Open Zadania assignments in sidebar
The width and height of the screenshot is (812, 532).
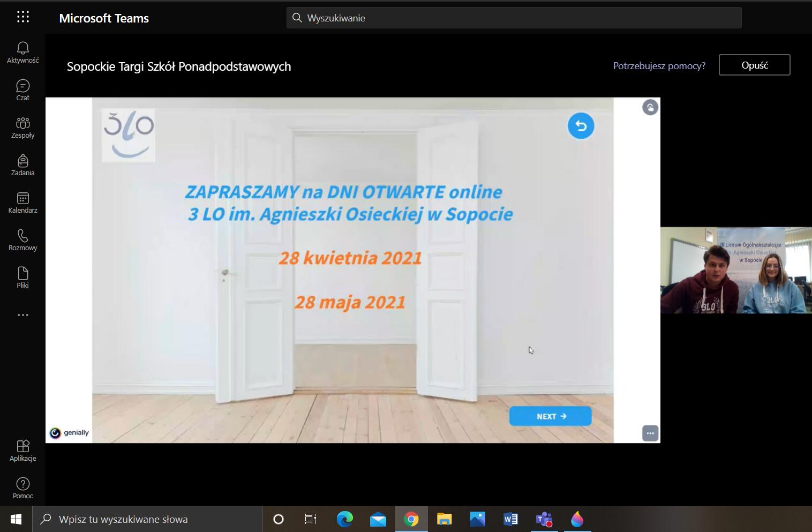tap(22, 165)
